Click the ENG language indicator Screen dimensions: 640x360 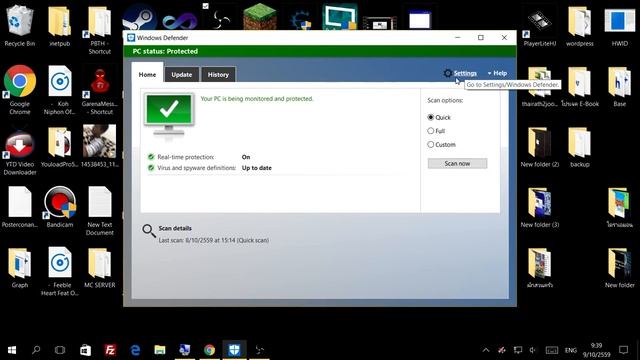coord(571,350)
